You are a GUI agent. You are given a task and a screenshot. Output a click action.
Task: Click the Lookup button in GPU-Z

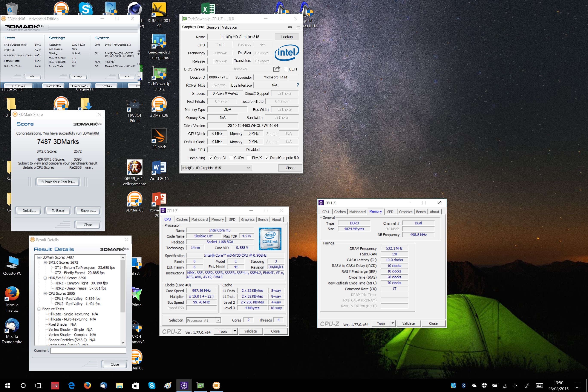click(x=287, y=37)
